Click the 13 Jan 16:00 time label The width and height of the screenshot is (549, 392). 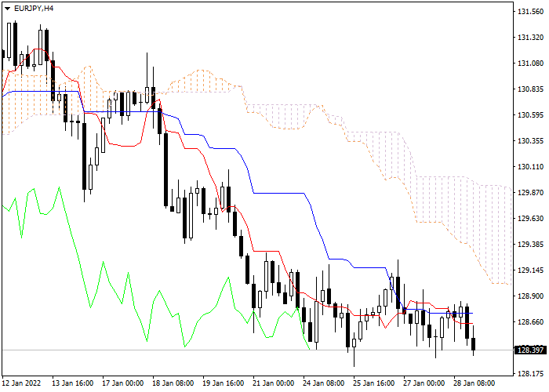73,383
